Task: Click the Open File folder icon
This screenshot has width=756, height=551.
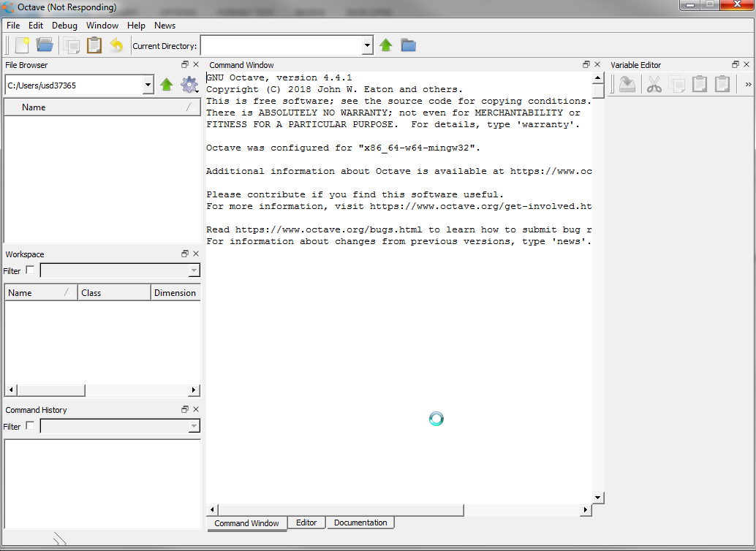Action: click(x=45, y=45)
